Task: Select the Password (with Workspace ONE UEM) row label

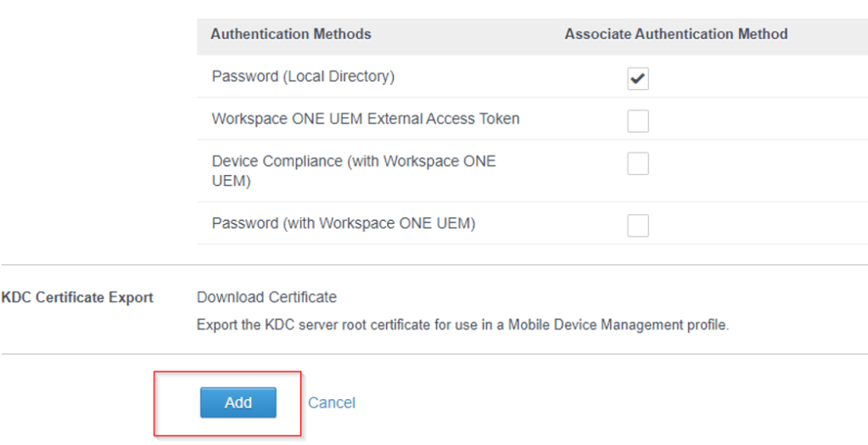Action: [343, 223]
